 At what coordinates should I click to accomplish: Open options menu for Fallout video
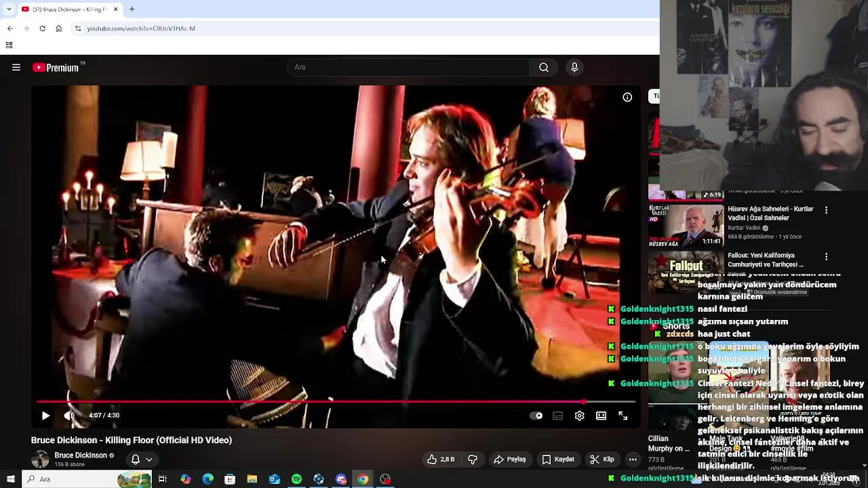pyautogui.click(x=826, y=257)
